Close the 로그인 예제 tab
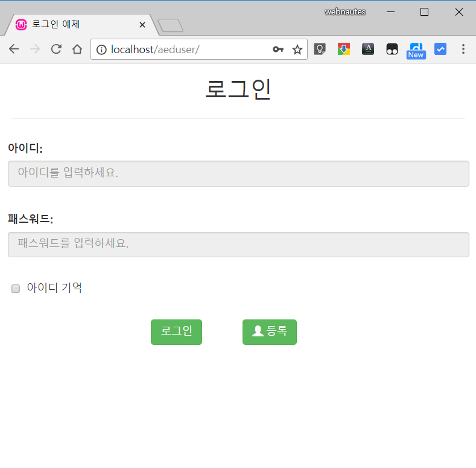The height and width of the screenshot is (468, 476). pos(142,25)
